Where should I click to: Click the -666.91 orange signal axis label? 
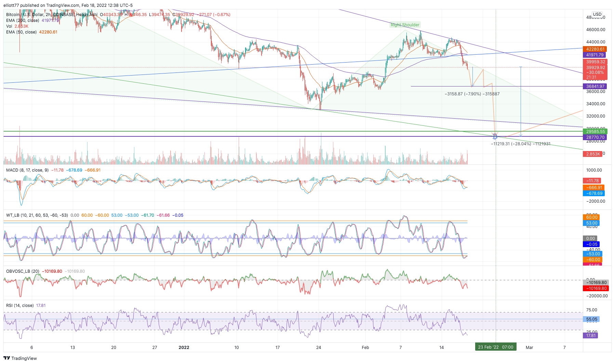pos(593,188)
